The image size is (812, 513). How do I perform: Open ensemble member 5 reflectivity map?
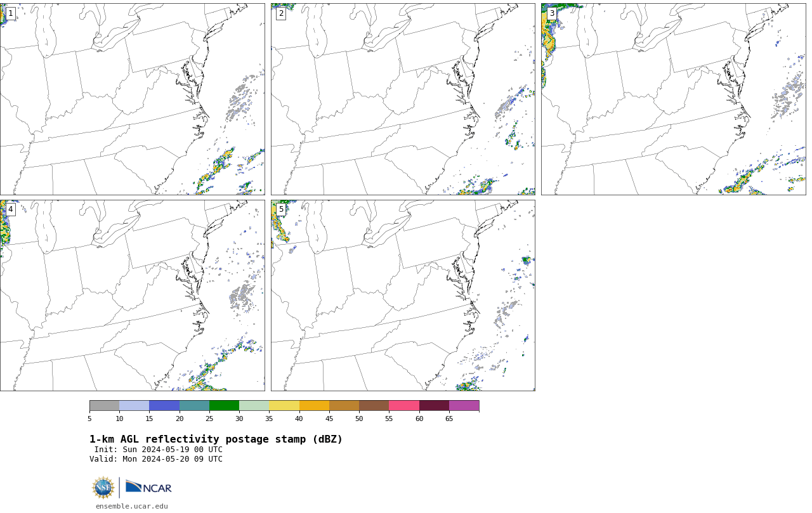(x=403, y=295)
